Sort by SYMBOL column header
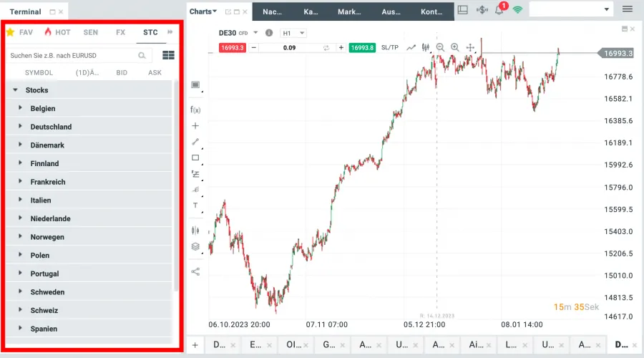The width and height of the screenshot is (644, 358). pyautogui.click(x=39, y=73)
